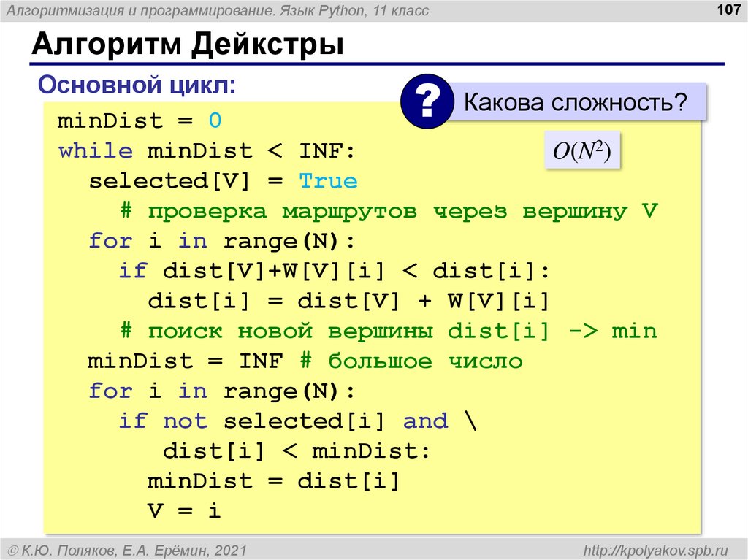This screenshot has width=748, height=560.
Task: Click the 'minDist = INF' assignment line
Action: (185, 361)
